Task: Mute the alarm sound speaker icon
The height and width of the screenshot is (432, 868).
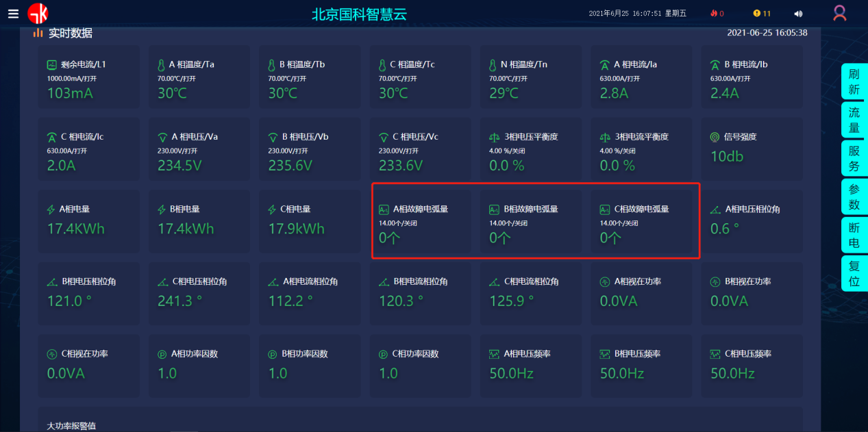Action: [798, 14]
